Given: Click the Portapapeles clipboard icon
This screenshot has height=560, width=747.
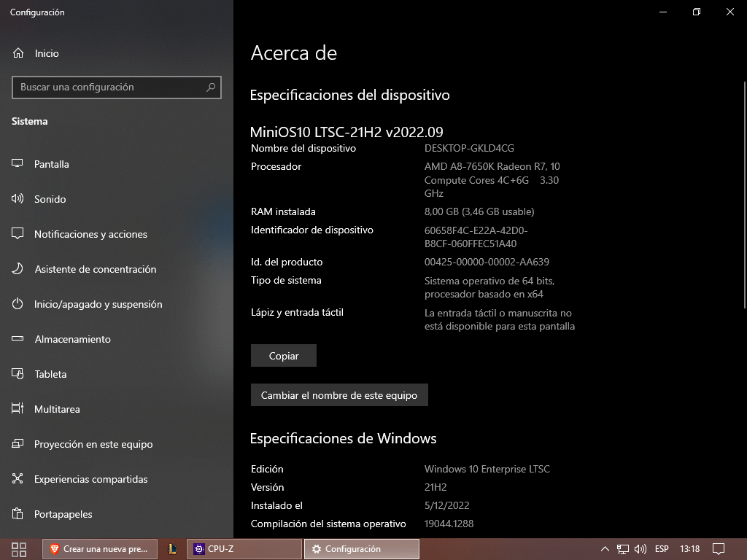Looking at the screenshot, I should click(18, 514).
